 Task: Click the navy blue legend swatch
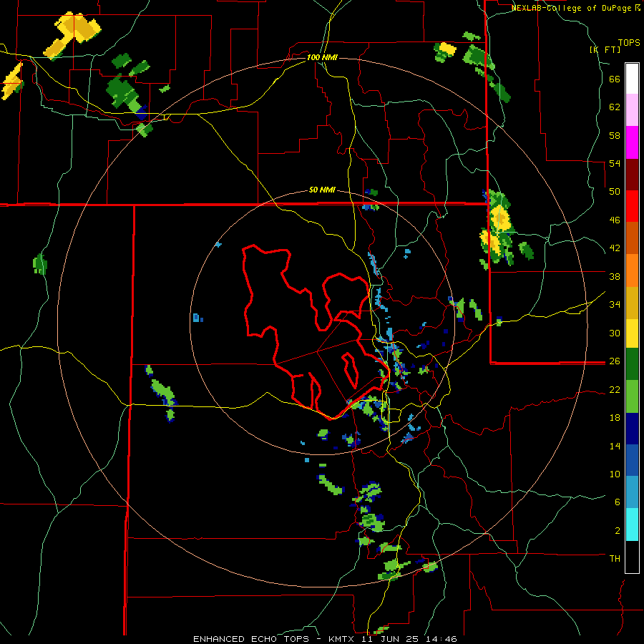click(x=632, y=429)
